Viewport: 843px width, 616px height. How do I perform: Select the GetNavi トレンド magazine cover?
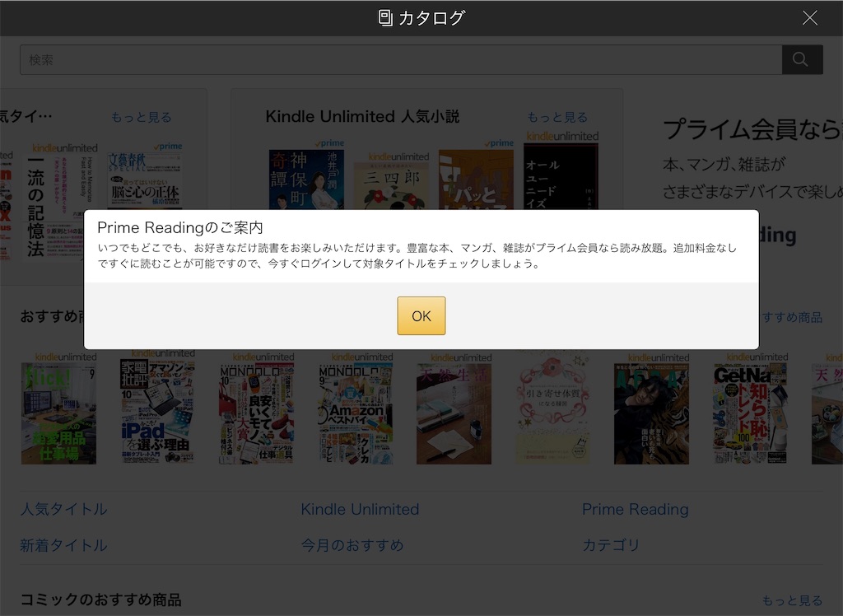click(751, 413)
